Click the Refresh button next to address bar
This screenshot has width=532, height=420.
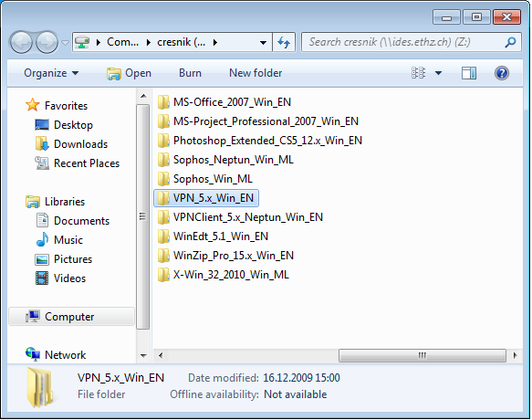[284, 42]
